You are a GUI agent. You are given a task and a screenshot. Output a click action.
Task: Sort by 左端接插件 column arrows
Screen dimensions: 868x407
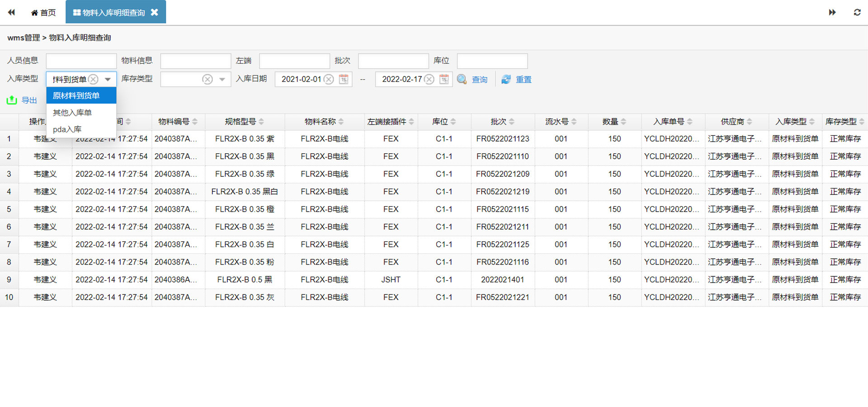click(411, 122)
